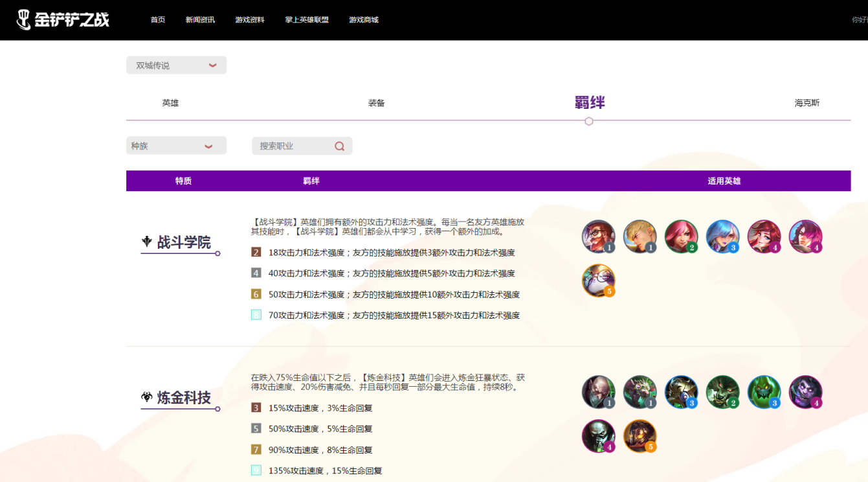Switch to the 英雄 tab
868x482 pixels.
click(x=170, y=103)
